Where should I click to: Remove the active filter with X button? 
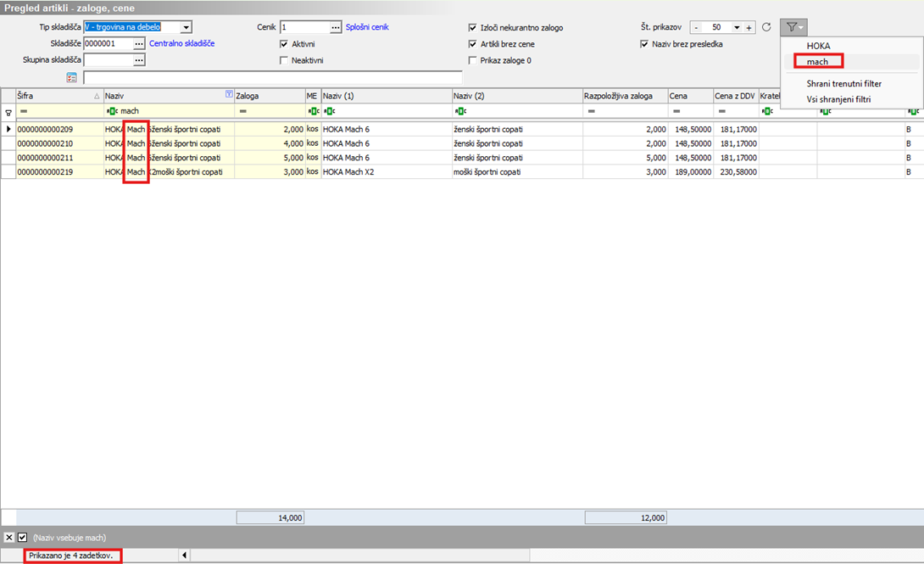8,537
